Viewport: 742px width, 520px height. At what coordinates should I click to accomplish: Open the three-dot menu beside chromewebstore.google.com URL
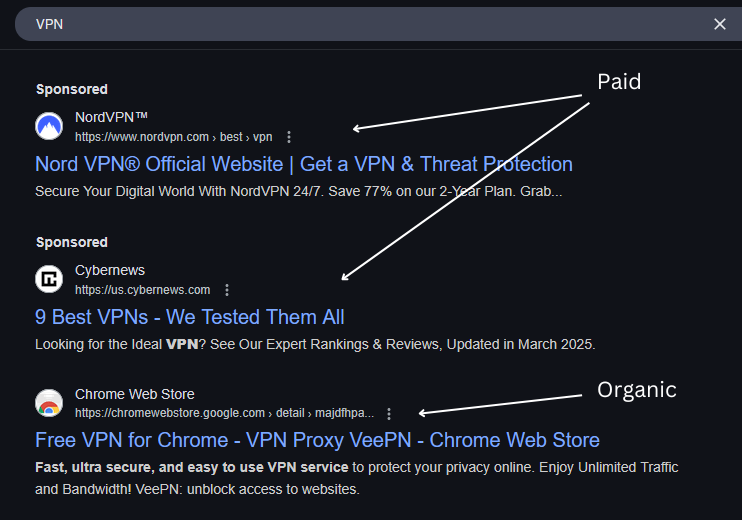click(x=389, y=414)
